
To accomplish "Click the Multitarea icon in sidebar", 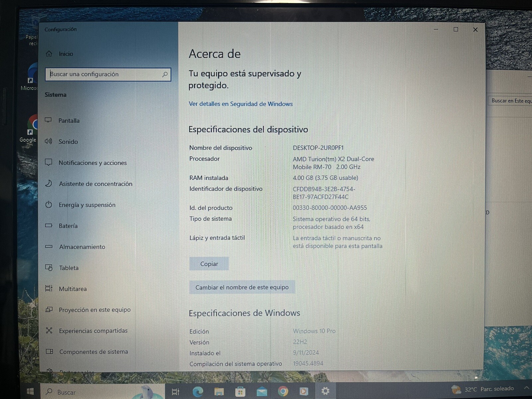I will pyautogui.click(x=49, y=289).
